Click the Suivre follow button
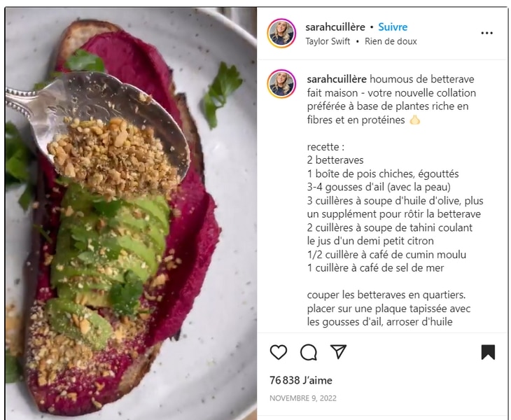The width and height of the screenshot is (511, 420). coord(393,27)
